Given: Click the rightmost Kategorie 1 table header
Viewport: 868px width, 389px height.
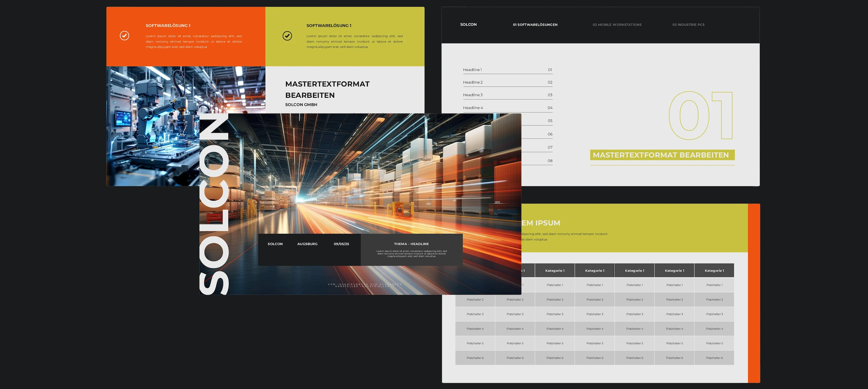Looking at the screenshot, I should click(x=714, y=271).
